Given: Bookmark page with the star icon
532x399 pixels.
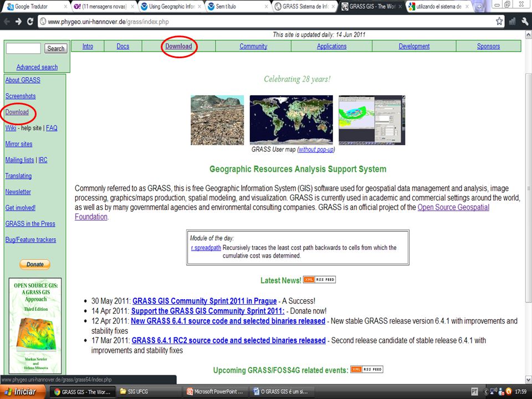Looking at the screenshot, I should [499, 22].
